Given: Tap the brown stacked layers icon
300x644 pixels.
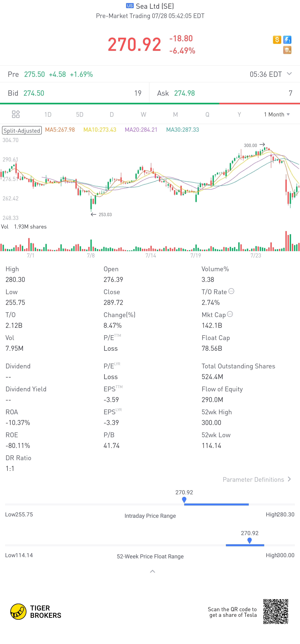Looking at the screenshot, I should [x=287, y=50].
